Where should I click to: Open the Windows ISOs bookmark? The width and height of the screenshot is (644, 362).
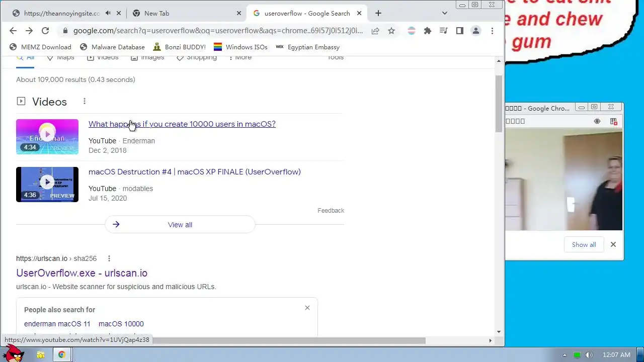pyautogui.click(x=240, y=47)
